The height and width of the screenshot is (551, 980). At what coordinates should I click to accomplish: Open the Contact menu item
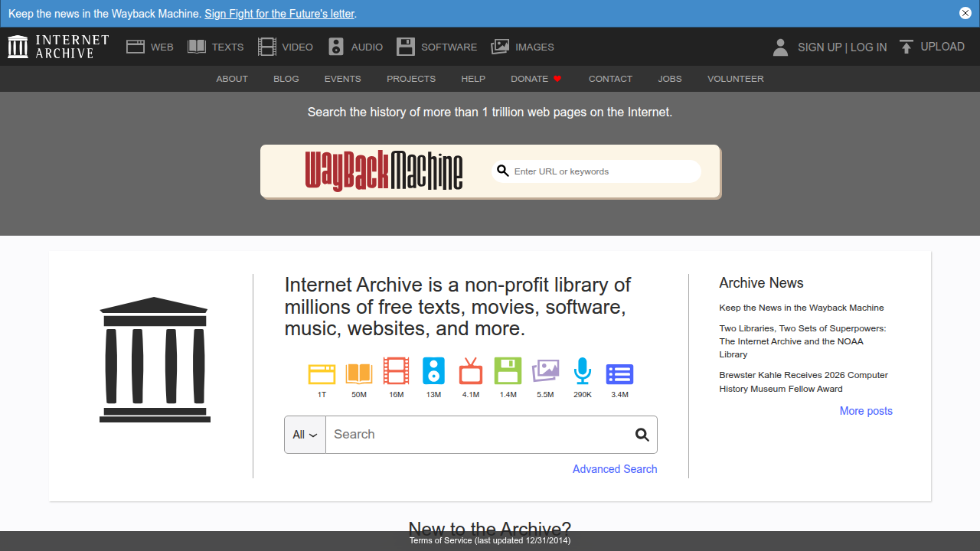tap(610, 79)
